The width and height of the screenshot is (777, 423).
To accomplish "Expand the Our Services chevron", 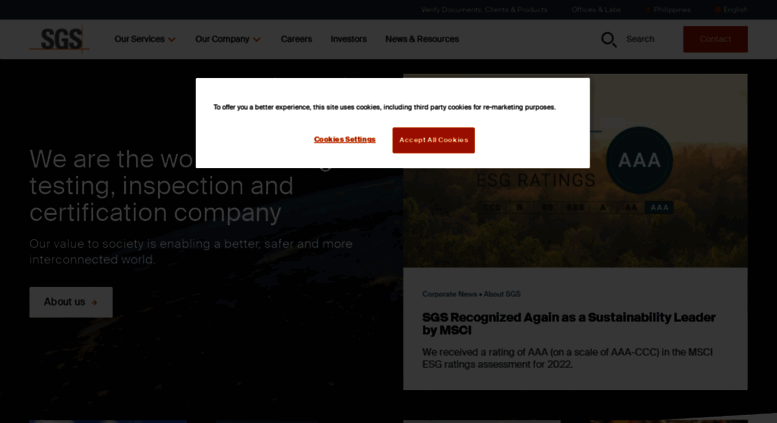I will point(172,40).
